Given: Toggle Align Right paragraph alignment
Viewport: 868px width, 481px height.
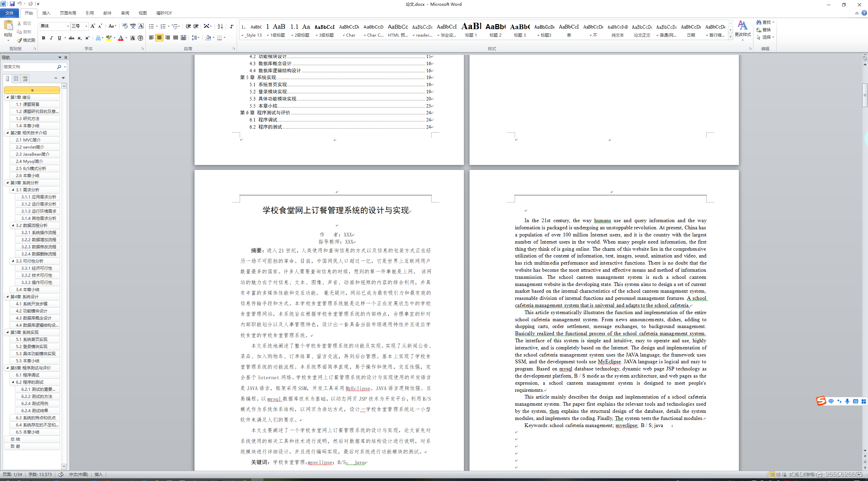Looking at the screenshot, I should point(167,38).
